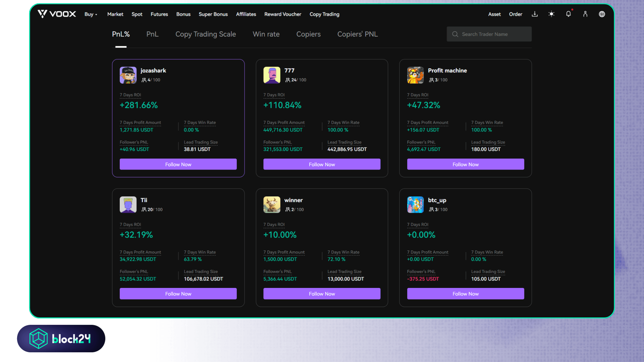
Task: Open the notifications bell
Action: click(x=568, y=14)
